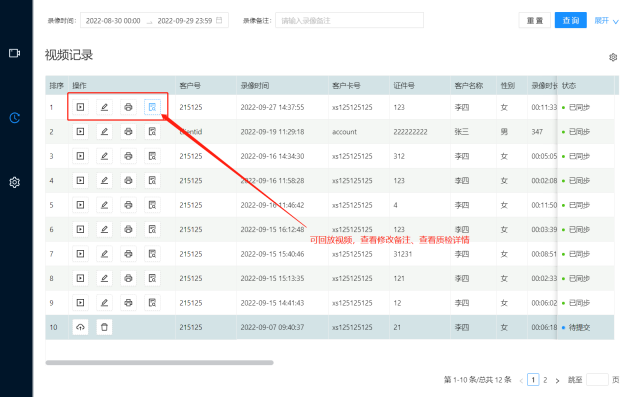Go to page 2
Screen dimensions: 630x397
pos(545,380)
